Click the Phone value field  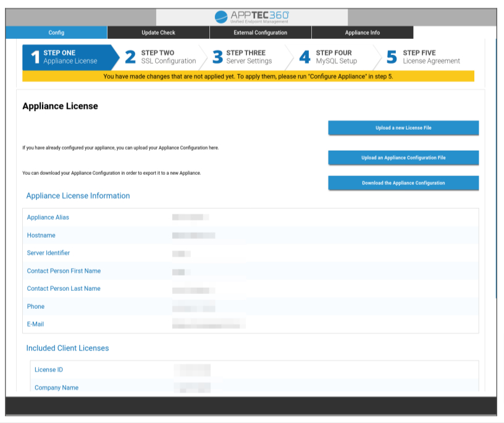[x=193, y=307]
